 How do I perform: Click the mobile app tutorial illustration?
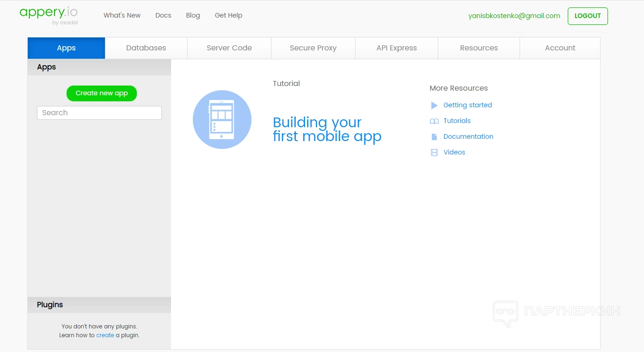(222, 119)
